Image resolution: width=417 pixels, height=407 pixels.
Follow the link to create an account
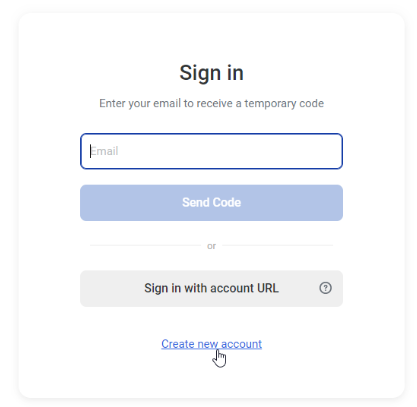click(211, 344)
